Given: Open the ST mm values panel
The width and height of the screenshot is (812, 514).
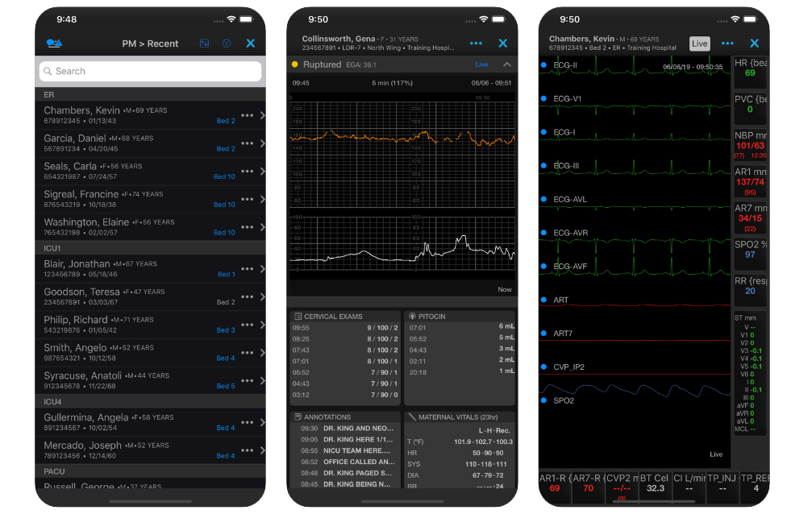Looking at the screenshot, I should 751,373.
